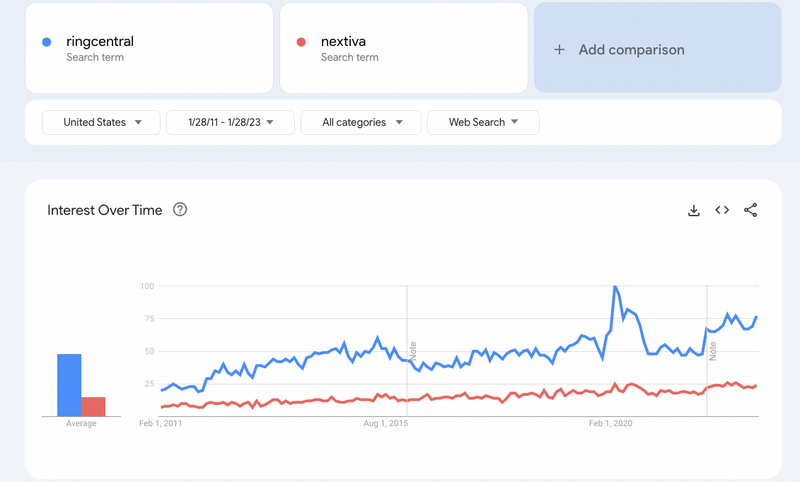
Task: Click the Note marker near Aug 2015
Action: pos(413,351)
